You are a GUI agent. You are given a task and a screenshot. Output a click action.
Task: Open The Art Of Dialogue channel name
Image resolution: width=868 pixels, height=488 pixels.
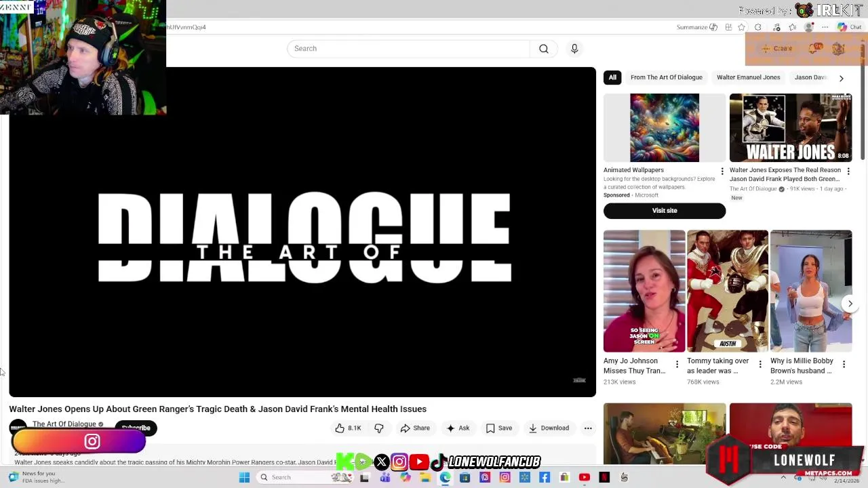(x=64, y=424)
